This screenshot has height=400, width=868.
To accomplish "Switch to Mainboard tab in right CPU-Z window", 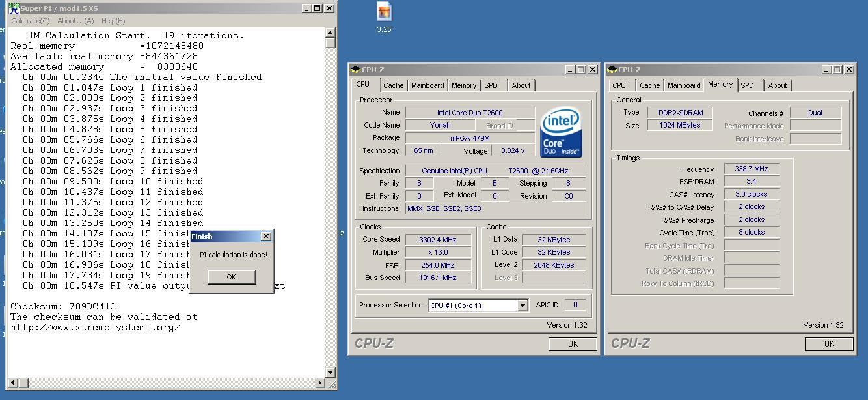I will pos(684,85).
